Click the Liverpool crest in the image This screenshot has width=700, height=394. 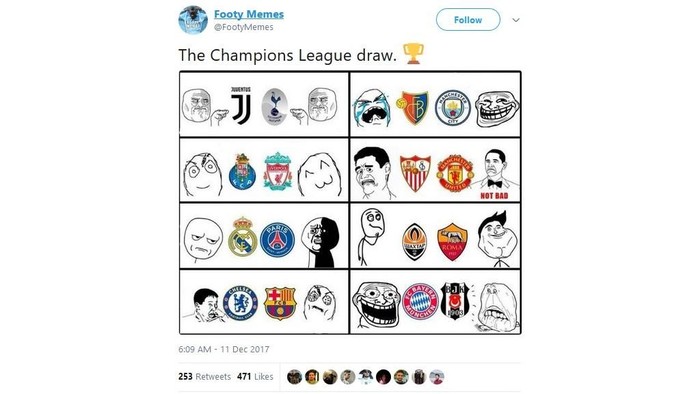tap(278, 171)
